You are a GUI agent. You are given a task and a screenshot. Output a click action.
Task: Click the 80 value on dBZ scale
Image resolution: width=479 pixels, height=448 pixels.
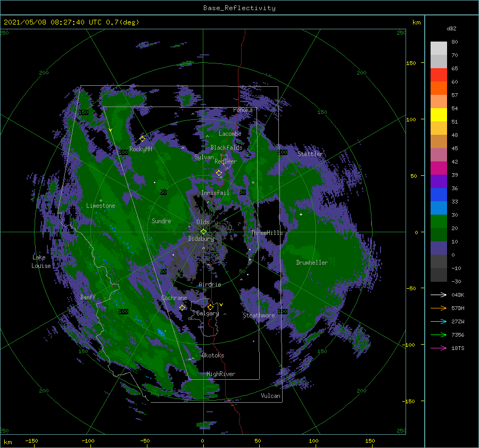(x=455, y=42)
